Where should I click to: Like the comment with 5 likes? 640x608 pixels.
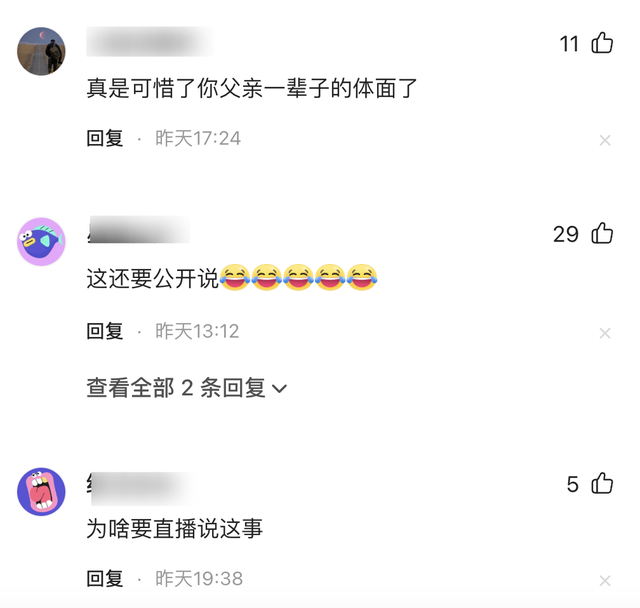click(602, 484)
